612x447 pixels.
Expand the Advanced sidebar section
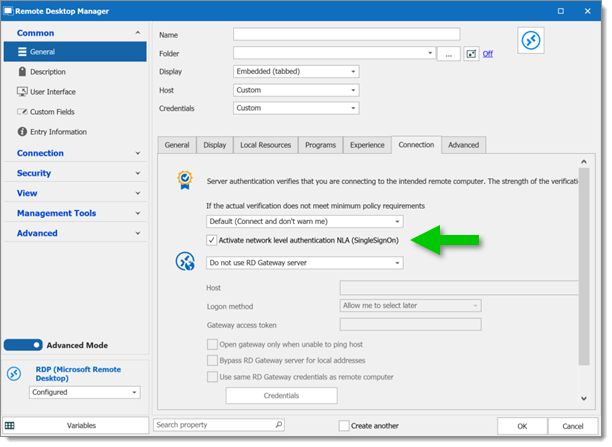138,233
